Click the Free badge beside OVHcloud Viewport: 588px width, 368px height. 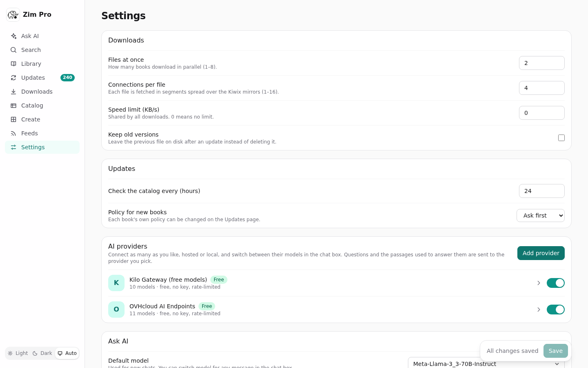(207, 306)
